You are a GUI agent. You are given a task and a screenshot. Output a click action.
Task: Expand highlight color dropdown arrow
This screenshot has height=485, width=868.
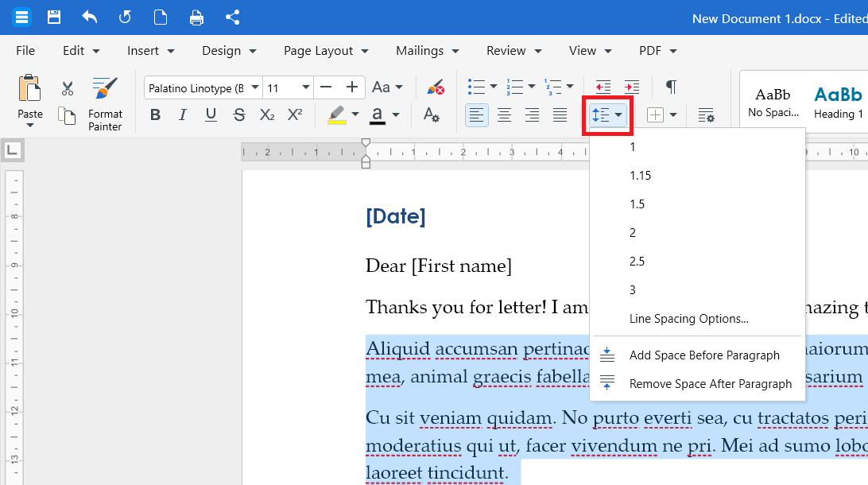(355, 115)
